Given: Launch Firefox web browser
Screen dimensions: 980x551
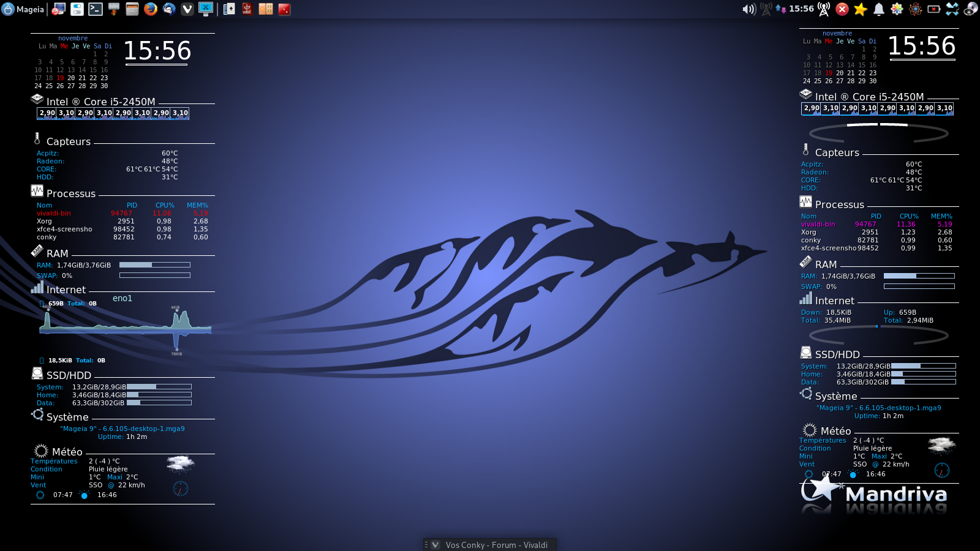Looking at the screenshot, I should tap(151, 9).
